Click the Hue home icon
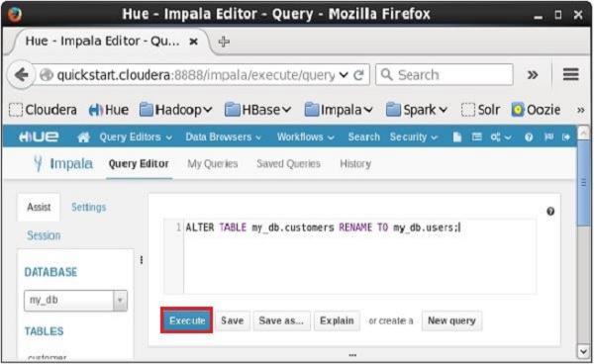Screen dimensions: 594x364 pyautogui.click(x=83, y=136)
